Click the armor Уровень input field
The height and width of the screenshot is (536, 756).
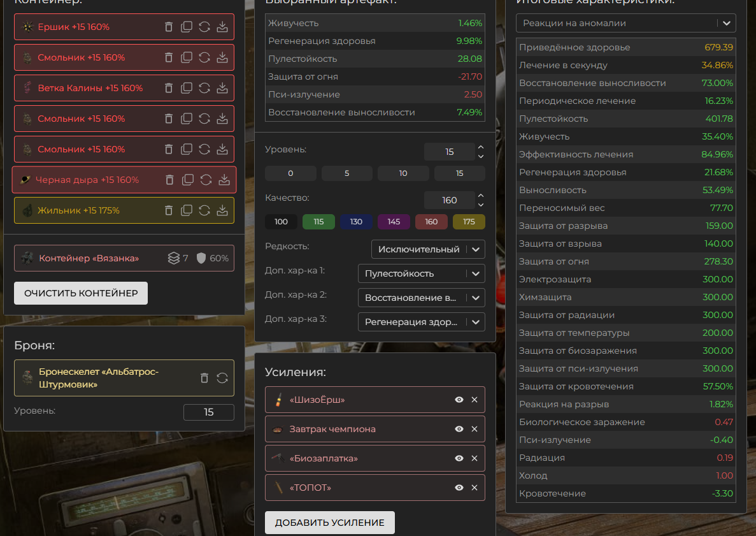[208, 412]
